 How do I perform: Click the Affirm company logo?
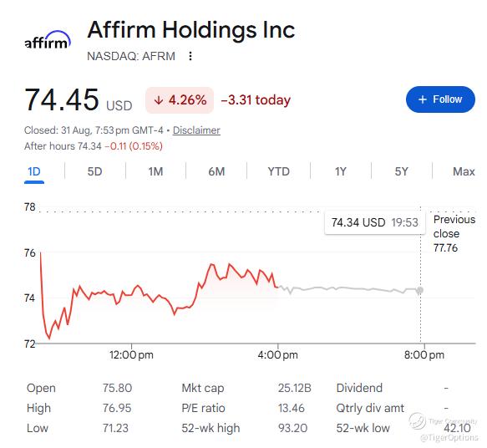48,40
